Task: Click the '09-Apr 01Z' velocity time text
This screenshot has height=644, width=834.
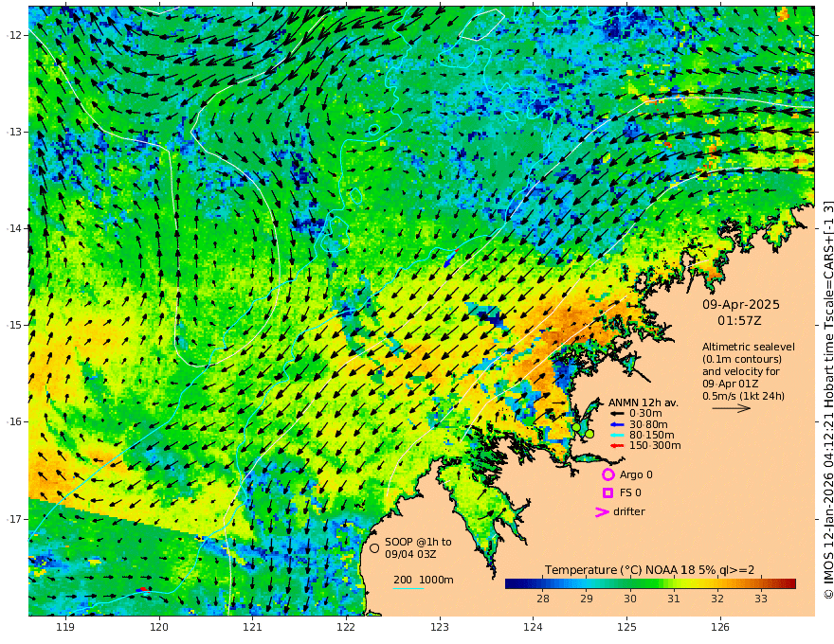Action: click(731, 384)
